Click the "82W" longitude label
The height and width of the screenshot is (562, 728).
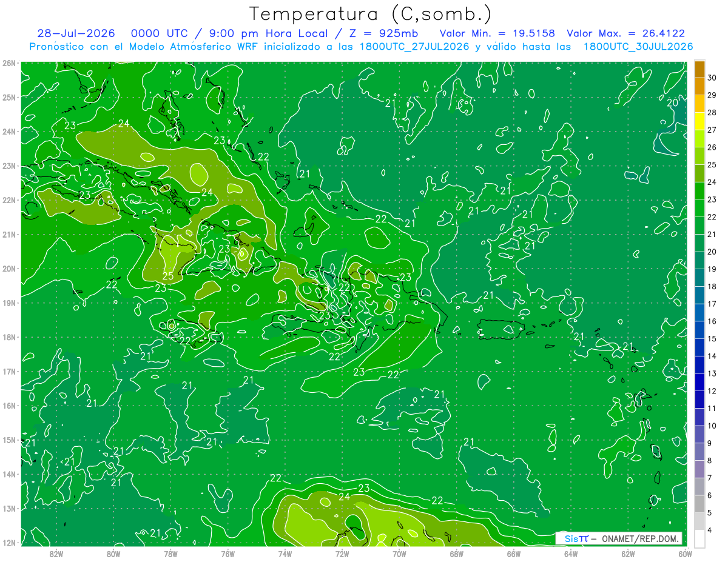pyautogui.click(x=56, y=553)
